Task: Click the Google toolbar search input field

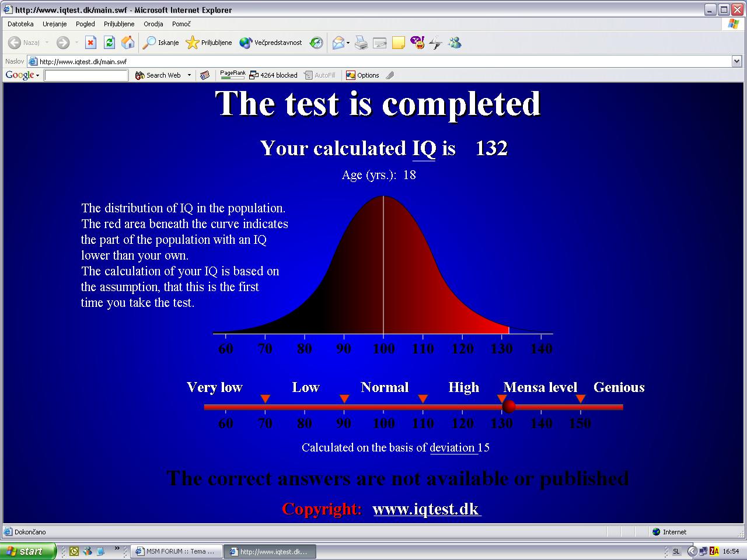Action: tap(86, 75)
